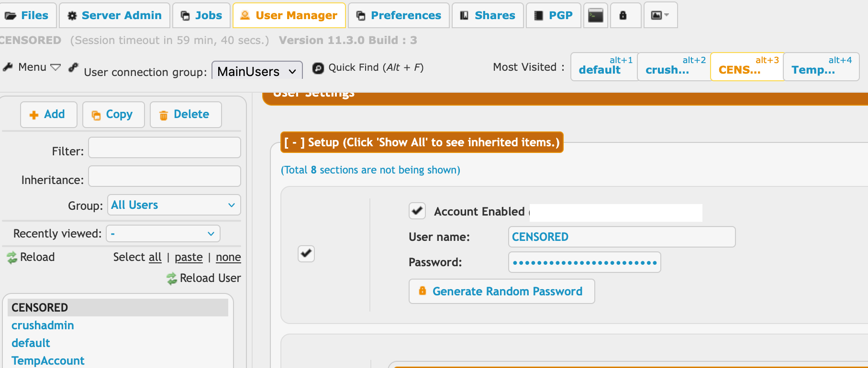Click the link icon beside connection group
This screenshot has height=368, width=868.
(73, 67)
